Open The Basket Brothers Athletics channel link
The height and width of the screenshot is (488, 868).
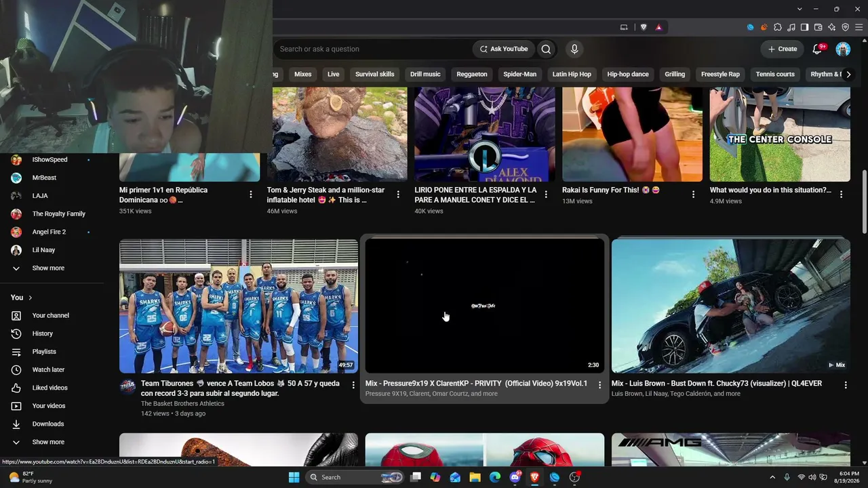[x=182, y=403]
